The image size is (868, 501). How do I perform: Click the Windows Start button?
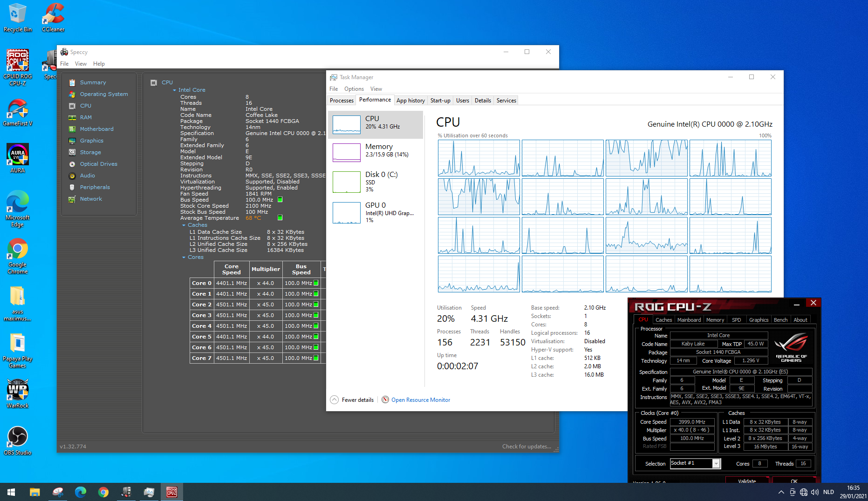(11, 492)
